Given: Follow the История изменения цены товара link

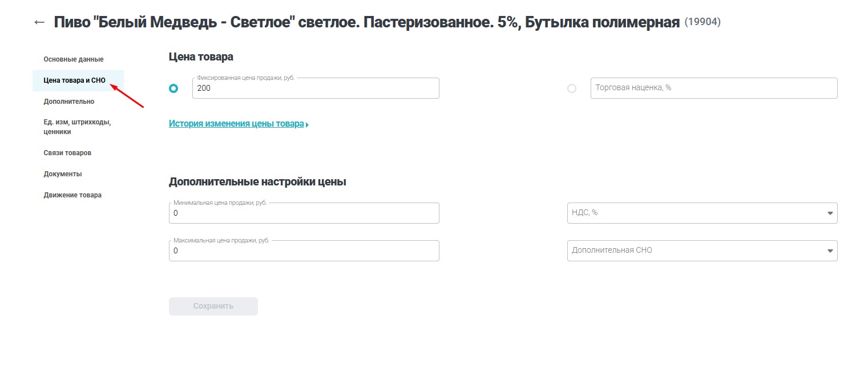Looking at the screenshot, I should [236, 123].
